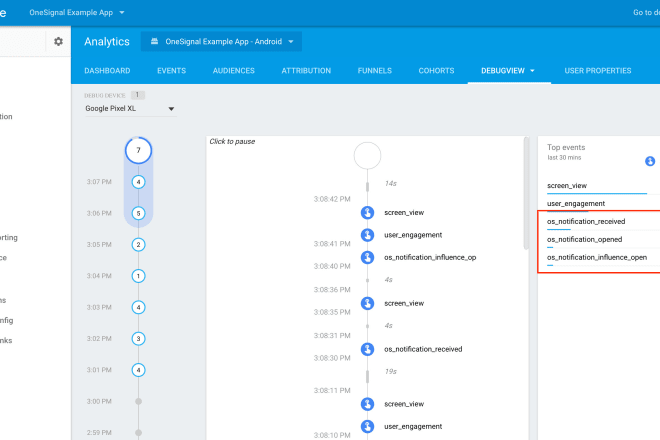The image size is (660, 440).
Task: Switch to the Cohorts tab
Action: (436, 71)
